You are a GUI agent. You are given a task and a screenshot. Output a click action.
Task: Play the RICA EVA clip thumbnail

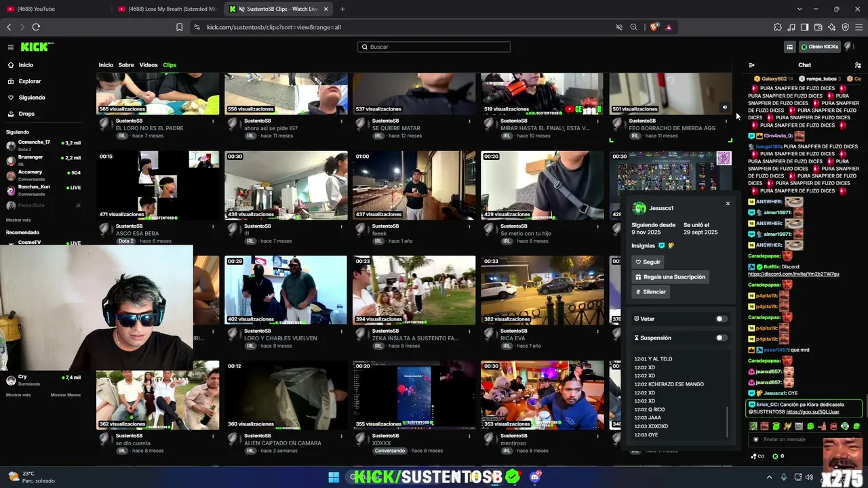click(x=542, y=291)
